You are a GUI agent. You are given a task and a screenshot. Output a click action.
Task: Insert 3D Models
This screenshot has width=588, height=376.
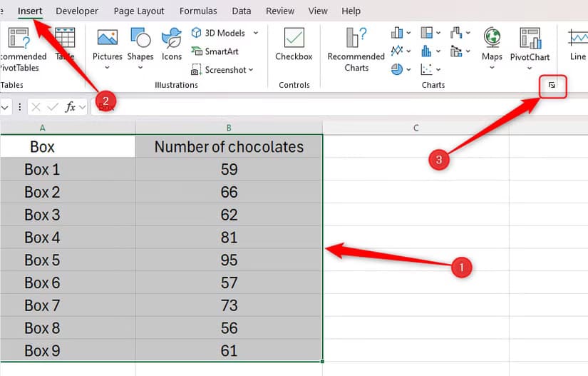pyautogui.click(x=218, y=33)
